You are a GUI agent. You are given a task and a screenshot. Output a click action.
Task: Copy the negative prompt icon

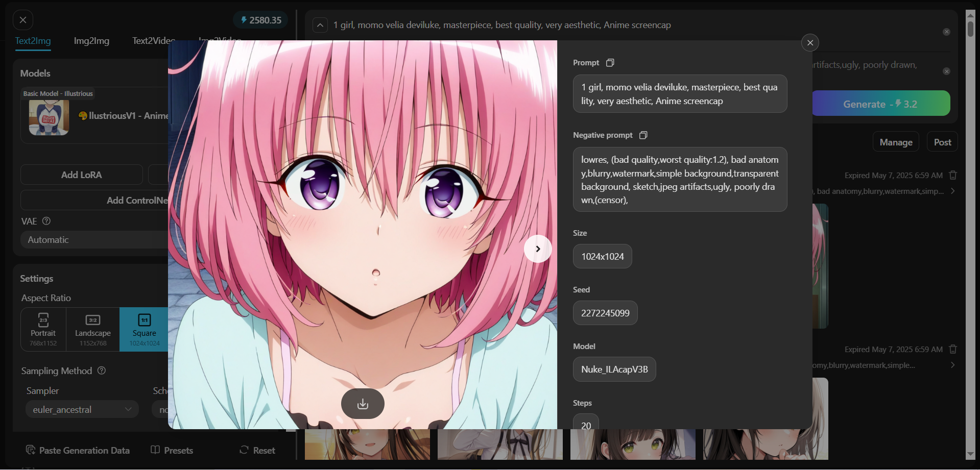point(643,135)
